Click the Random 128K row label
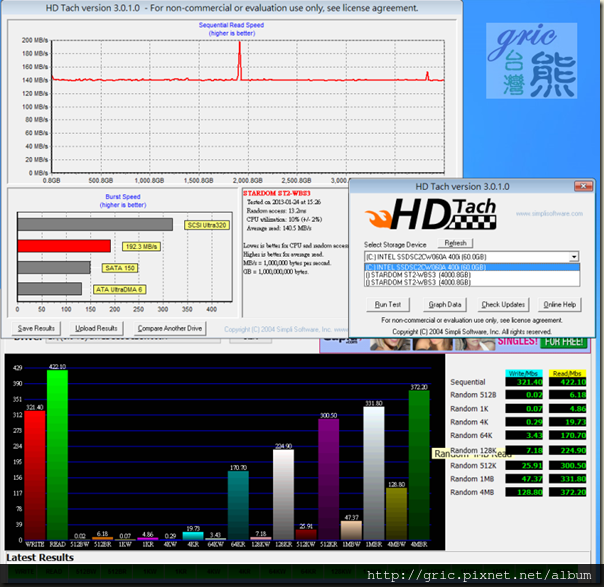This screenshot has height=587, width=604. (x=473, y=450)
